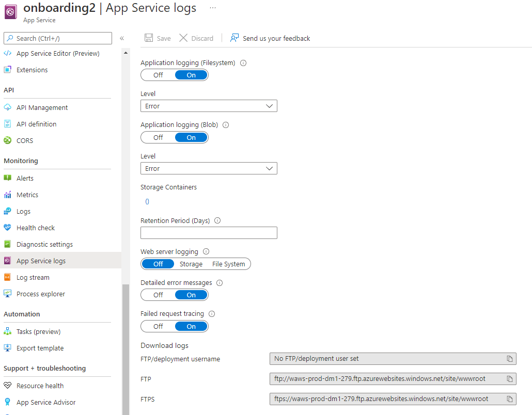The height and width of the screenshot is (415, 532).
Task: Set Web server logging to Storage
Action: coord(191,264)
